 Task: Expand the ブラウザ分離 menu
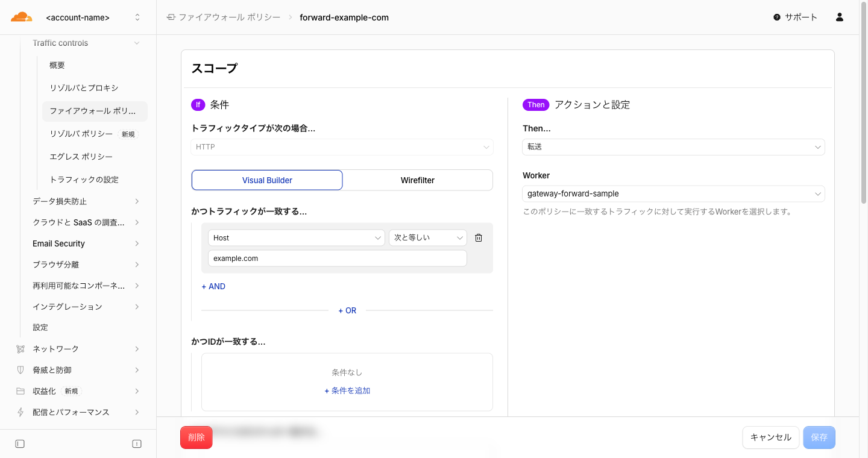click(x=86, y=265)
